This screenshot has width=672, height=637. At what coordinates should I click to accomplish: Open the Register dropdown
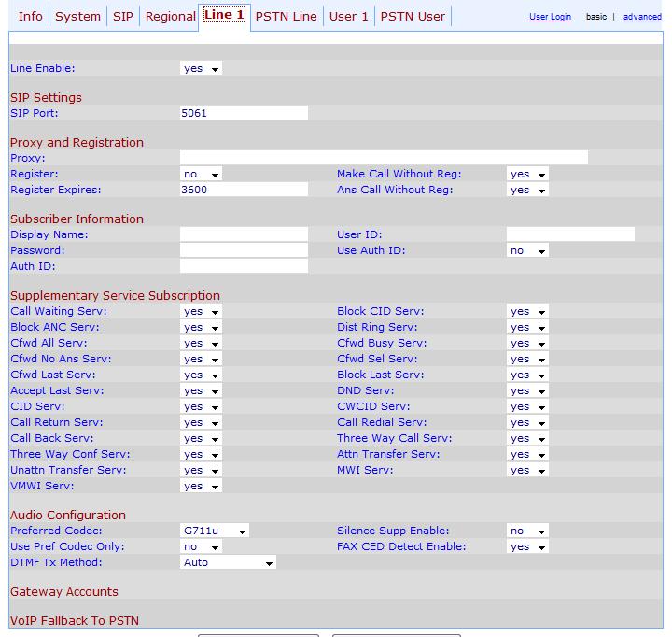(x=201, y=174)
